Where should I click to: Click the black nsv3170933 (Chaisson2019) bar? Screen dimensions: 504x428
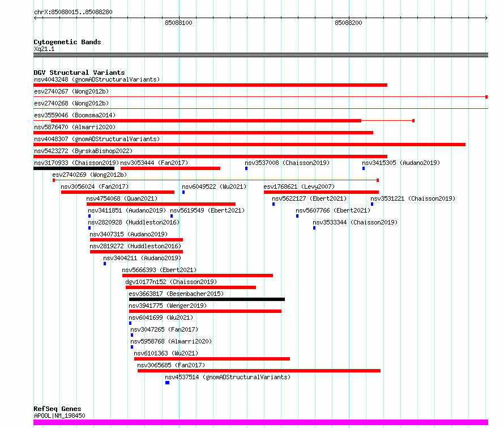click(74, 168)
